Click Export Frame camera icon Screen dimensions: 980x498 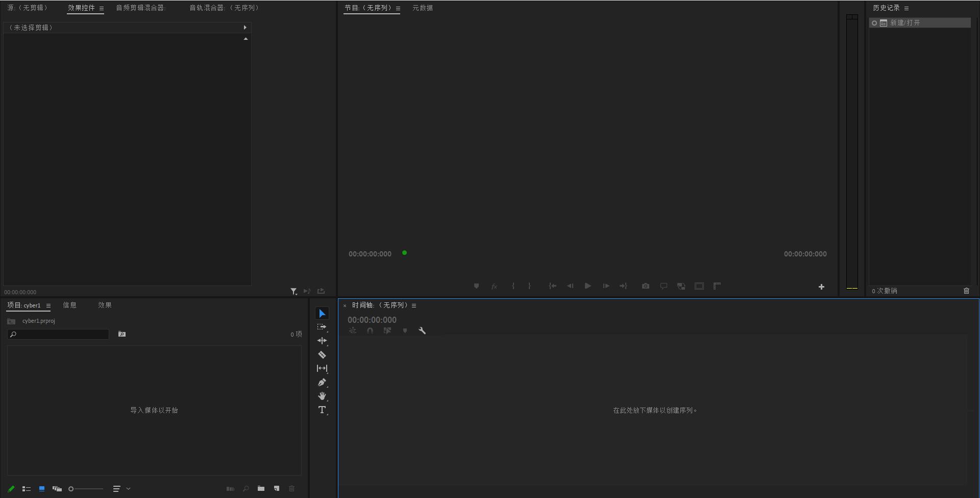(646, 286)
